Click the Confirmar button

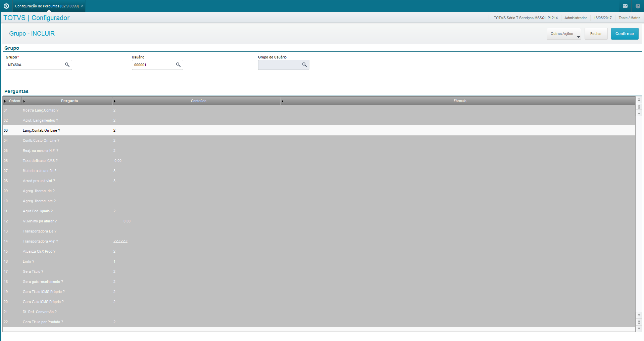click(x=625, y=34)
